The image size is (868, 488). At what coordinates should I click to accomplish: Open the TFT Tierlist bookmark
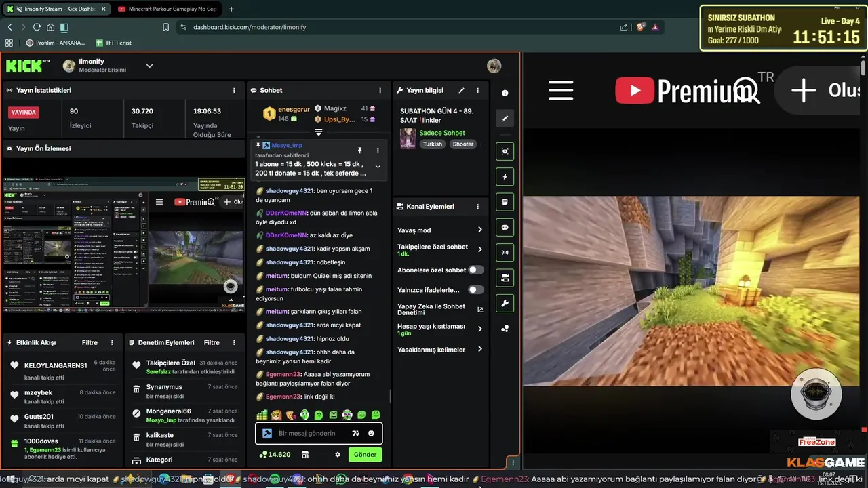[113, 43]
